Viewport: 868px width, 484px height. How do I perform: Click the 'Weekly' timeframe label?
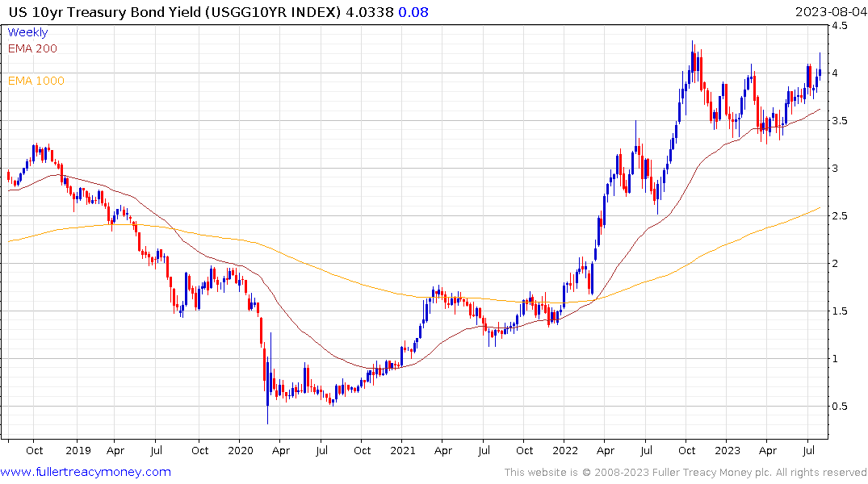coord(27,32)
